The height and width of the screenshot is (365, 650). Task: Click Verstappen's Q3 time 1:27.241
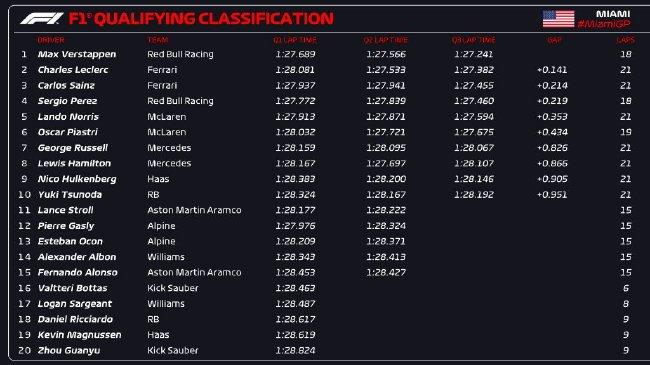(x=473, y=54)
